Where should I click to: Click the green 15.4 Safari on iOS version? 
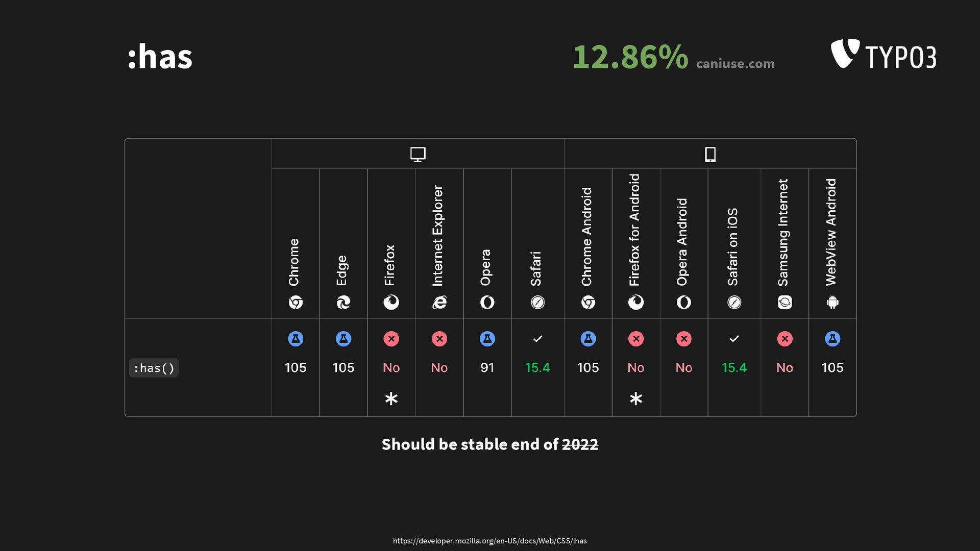[x=734, y=367]
